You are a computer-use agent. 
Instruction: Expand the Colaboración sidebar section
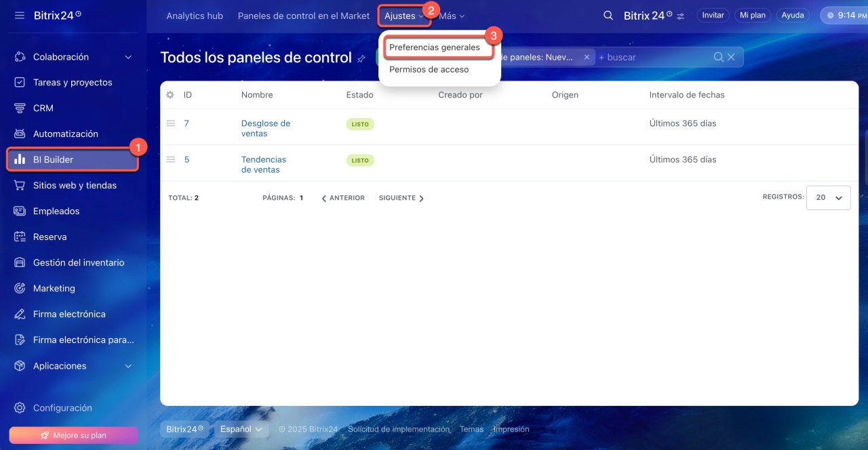click(x=128, y=58)
